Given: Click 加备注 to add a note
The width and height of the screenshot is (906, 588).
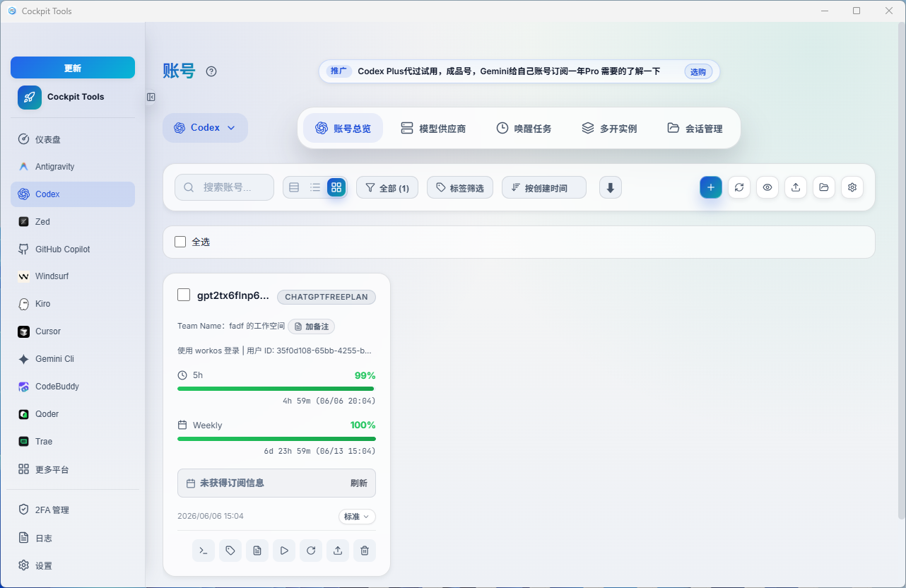Looking at the screenshot, I should (x=311, y=327).
